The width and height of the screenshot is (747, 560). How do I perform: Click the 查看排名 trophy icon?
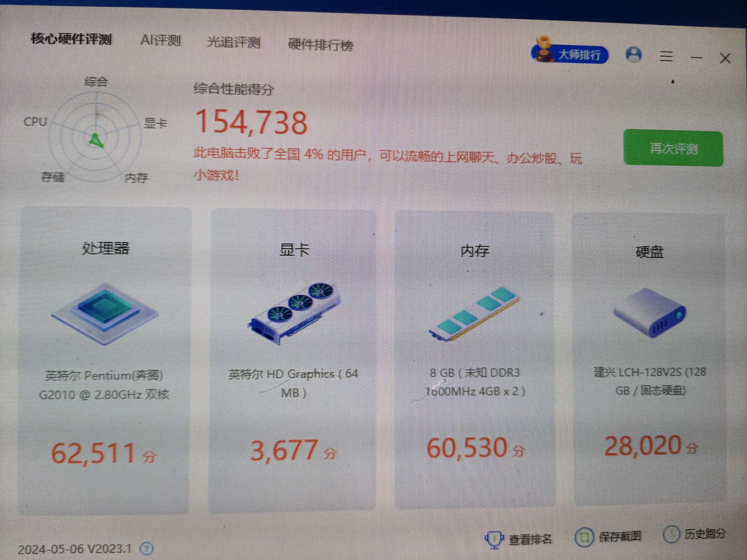pyautogui.click(x=494, y=539)
